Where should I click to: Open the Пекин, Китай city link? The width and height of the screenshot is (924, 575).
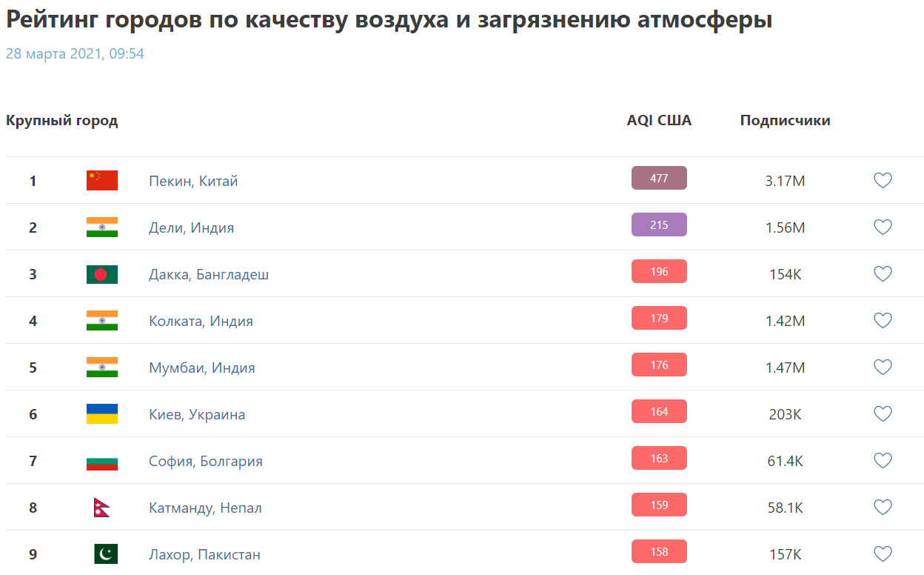pos(193,181)
